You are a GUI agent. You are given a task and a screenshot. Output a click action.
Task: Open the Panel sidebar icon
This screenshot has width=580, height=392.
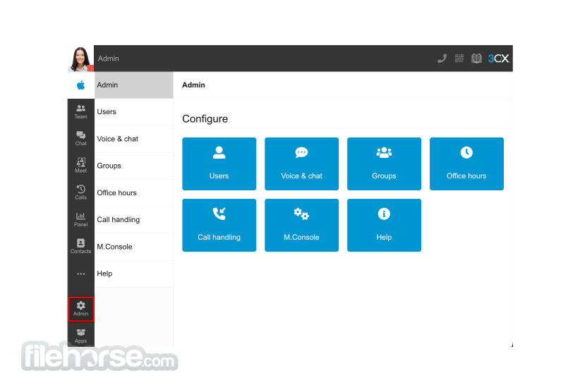pyautogui.click(x=80, y=219)
